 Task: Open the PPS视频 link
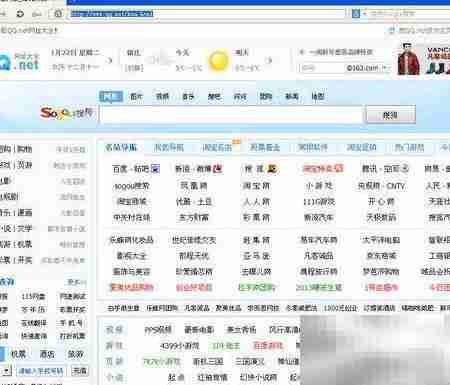(x=158, y=330)
